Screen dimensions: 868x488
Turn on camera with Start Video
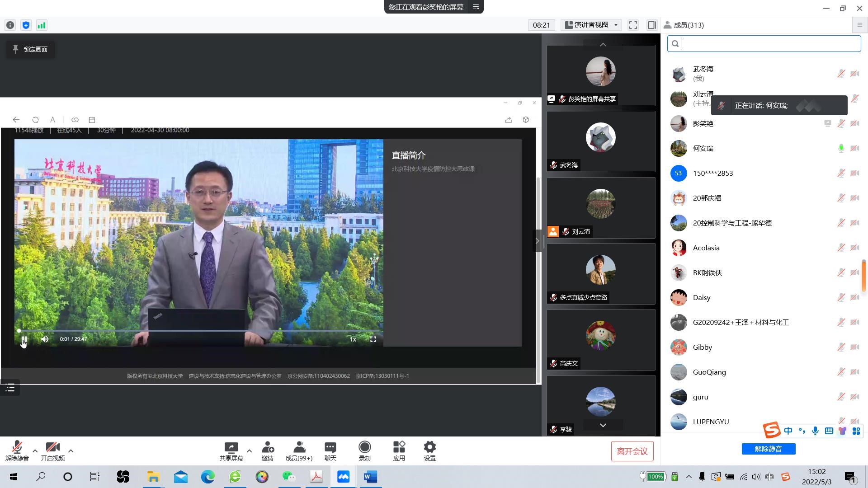click(52, 448)
